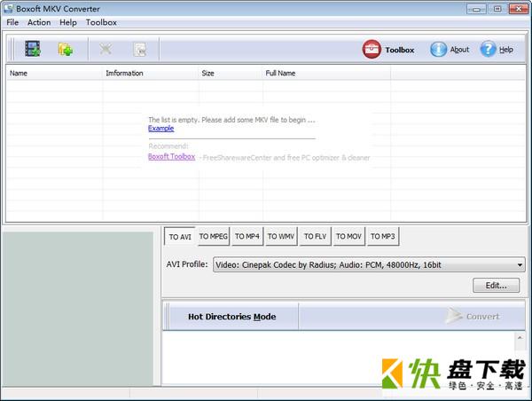Switch to the TO MPEG tab
The height and width of the screenshot is (401, 532).
214,236
